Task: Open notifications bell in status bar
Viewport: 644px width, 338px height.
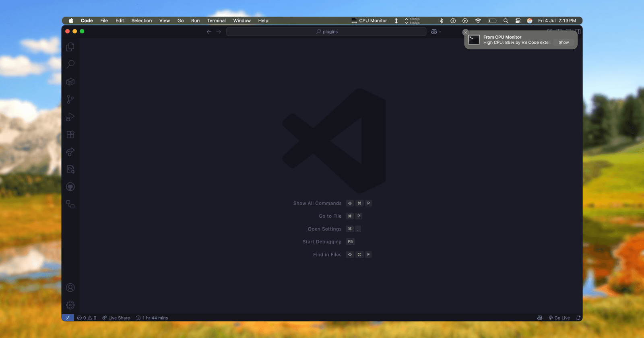Action: tap(578, 318)
